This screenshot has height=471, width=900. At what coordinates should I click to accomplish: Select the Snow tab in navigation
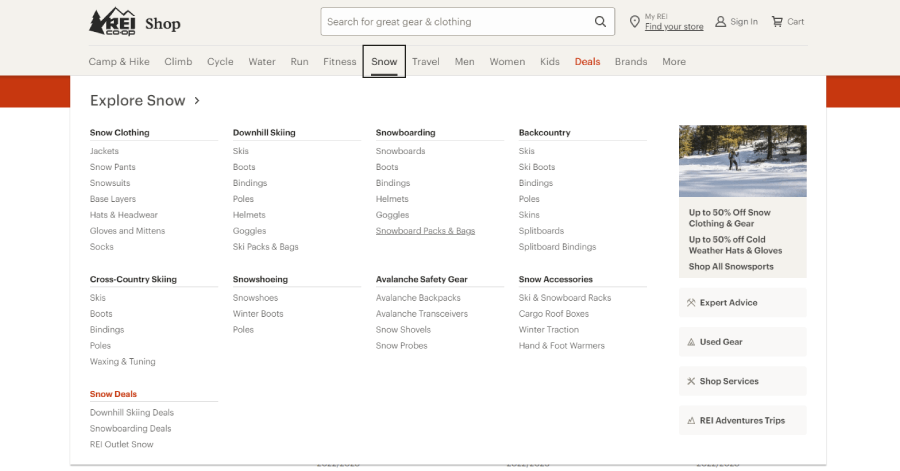pos(384,62)
